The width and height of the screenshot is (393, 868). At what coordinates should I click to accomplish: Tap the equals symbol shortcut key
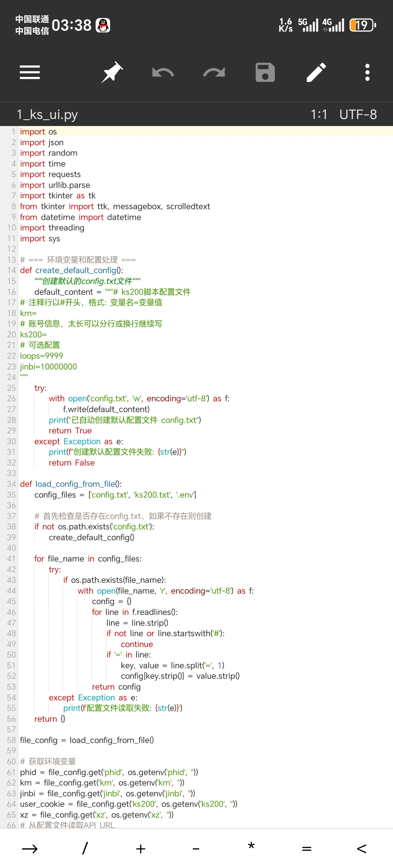pos(307,848)
